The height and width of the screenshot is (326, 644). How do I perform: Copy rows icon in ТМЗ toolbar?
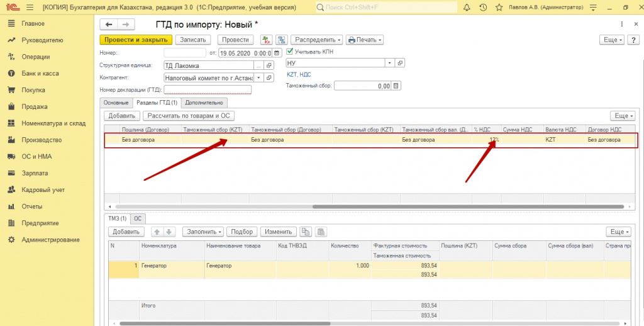(x=306, y=232)
